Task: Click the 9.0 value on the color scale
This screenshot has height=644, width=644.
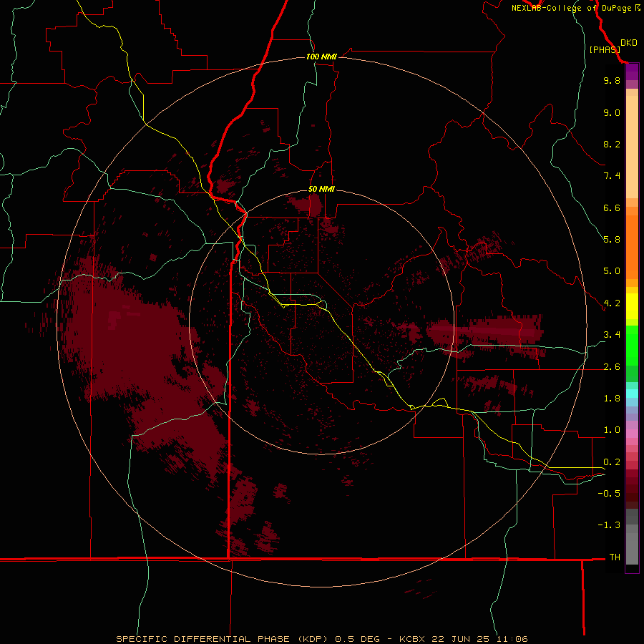Action: pyautogui.click(x=612, y=112)
